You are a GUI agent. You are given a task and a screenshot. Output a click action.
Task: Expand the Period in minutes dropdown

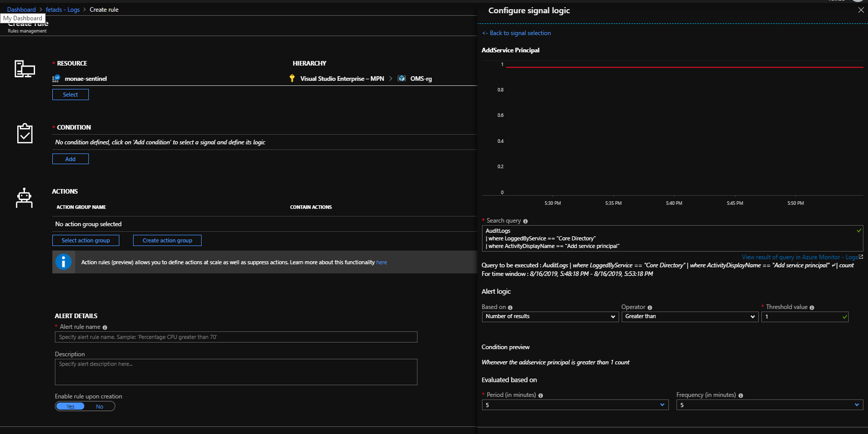coord(575,405)
